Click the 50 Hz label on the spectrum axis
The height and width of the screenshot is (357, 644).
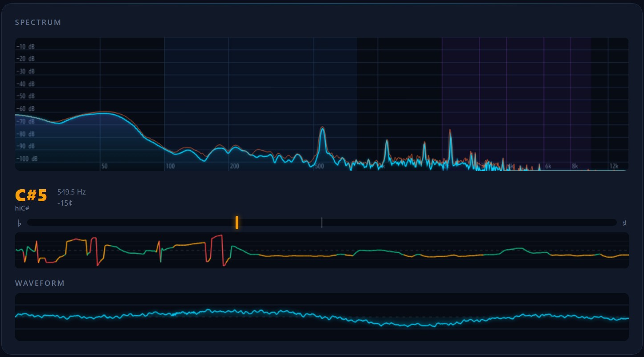coord(104,166)
